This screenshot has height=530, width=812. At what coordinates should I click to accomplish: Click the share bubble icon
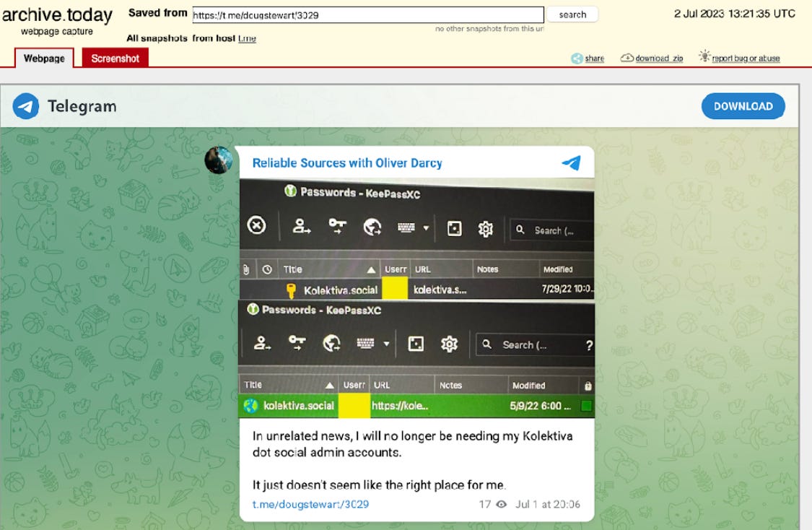point(577,58)
